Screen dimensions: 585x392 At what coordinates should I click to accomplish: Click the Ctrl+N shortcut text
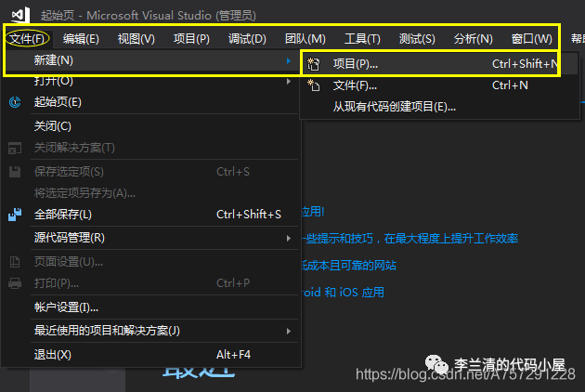[510, 85]
